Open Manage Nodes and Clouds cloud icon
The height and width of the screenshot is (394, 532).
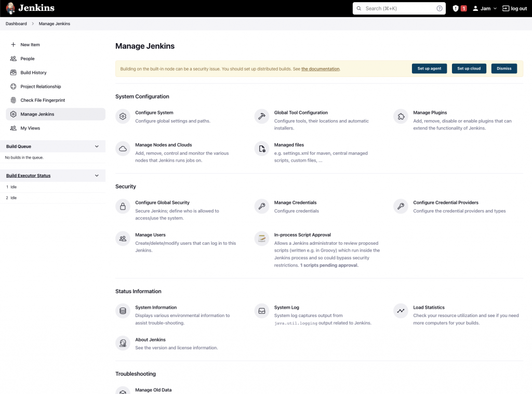point(123,149)
